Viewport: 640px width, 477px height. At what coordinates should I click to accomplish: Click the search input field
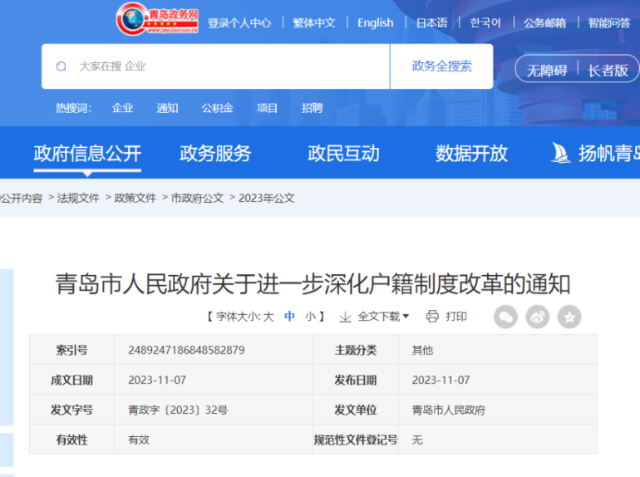pos(230,67)
